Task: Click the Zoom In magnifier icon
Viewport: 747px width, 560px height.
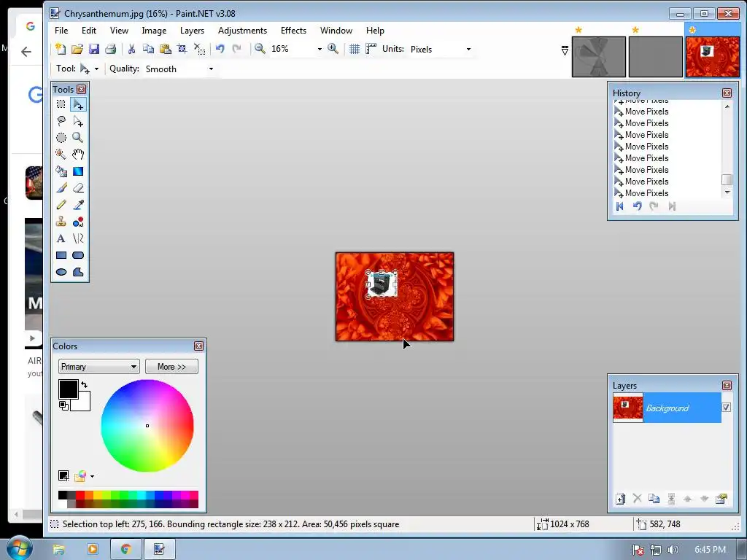Action: [333, 49]
